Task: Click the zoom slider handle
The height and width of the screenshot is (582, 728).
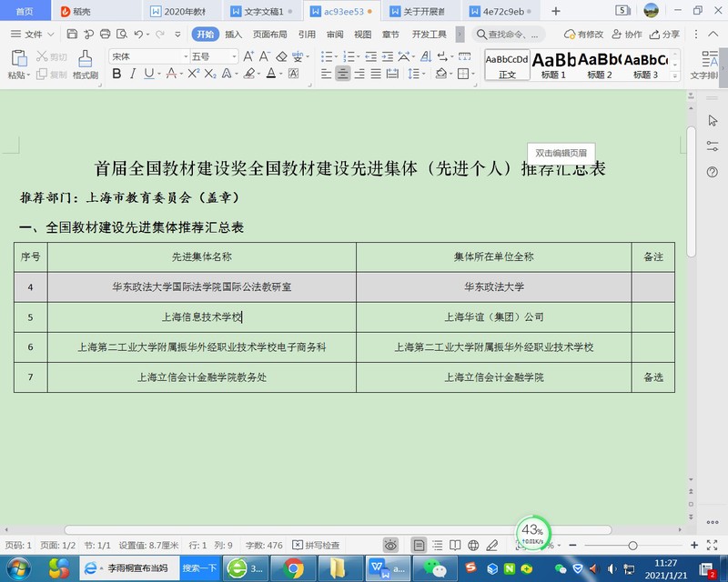Action: [x=632, y=546]
